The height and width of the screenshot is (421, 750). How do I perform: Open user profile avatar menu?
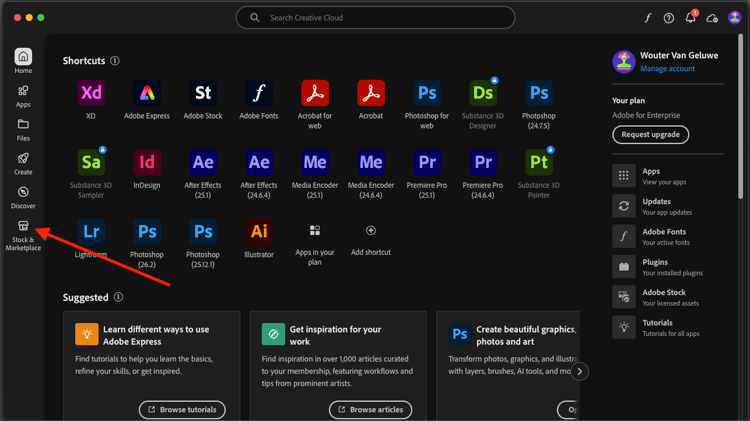point(735,18)
